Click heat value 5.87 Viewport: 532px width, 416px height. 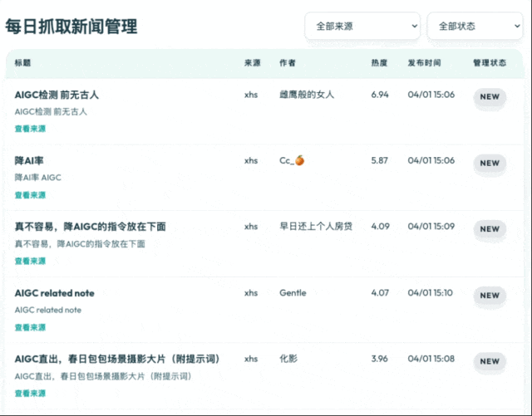pyautogui.click(x=380, y=160)
